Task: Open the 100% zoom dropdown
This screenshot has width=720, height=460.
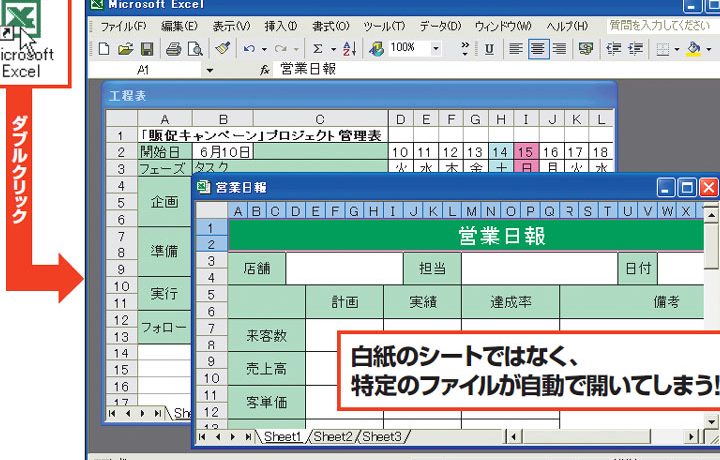Action: point(436,48)
